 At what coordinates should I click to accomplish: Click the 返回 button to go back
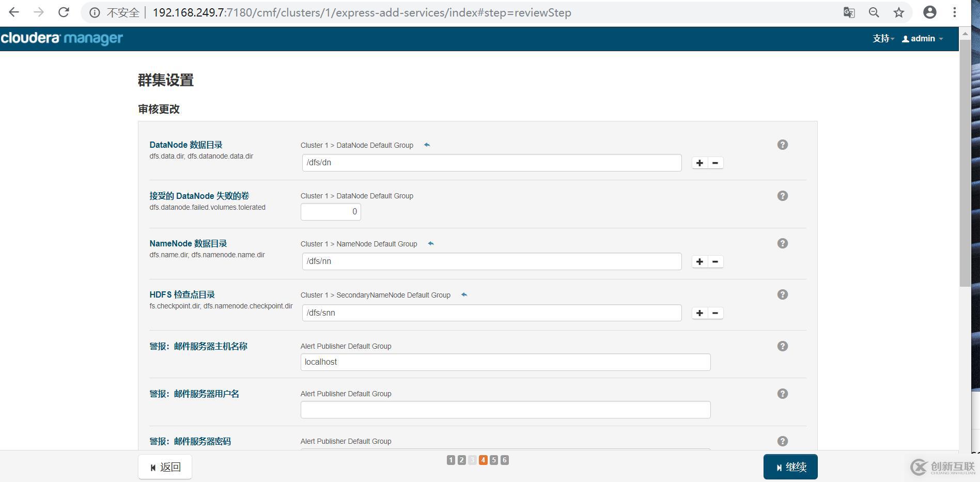tap(165, 467)
